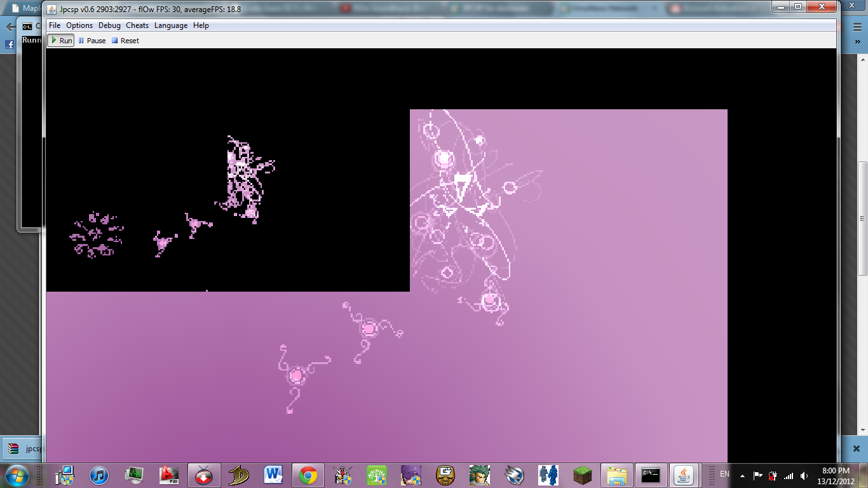
Task: Click the volume speaker icon in tray
Action: [804, 475]
